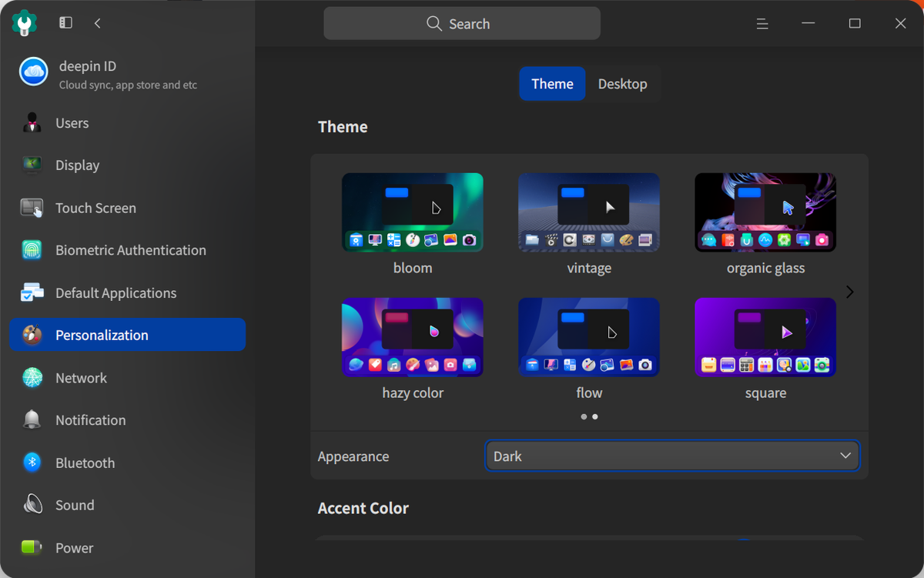The width and height of the screenshot is (924, 578).
Task: Click the Sound speaker icon
Action: coord(32,505)
